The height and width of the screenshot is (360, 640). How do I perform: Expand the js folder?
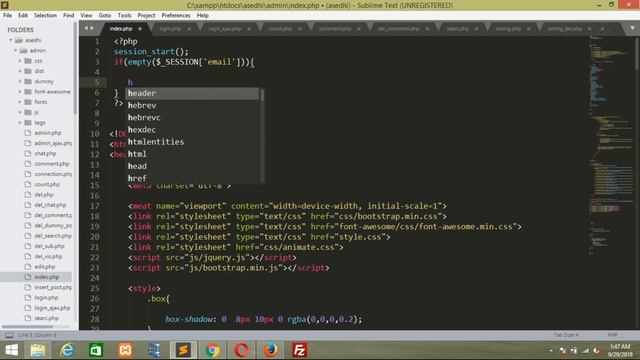pyautogui.click(x=20, y=112)
